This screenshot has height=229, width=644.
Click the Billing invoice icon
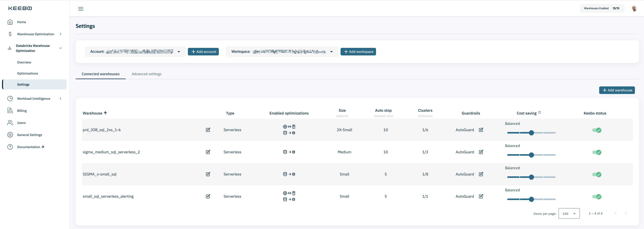(x=10, y=110)
